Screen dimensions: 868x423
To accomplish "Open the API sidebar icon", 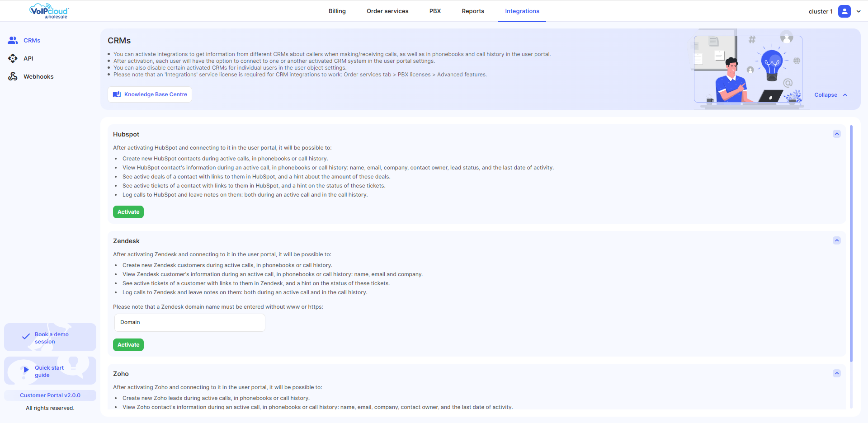I will [13, 58].
